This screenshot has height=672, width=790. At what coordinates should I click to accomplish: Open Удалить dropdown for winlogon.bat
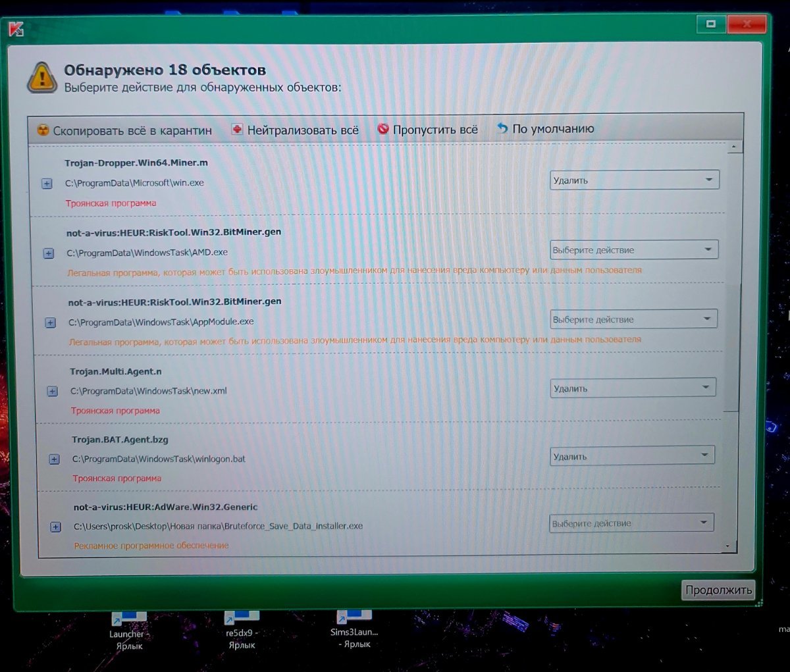(632, 456)
